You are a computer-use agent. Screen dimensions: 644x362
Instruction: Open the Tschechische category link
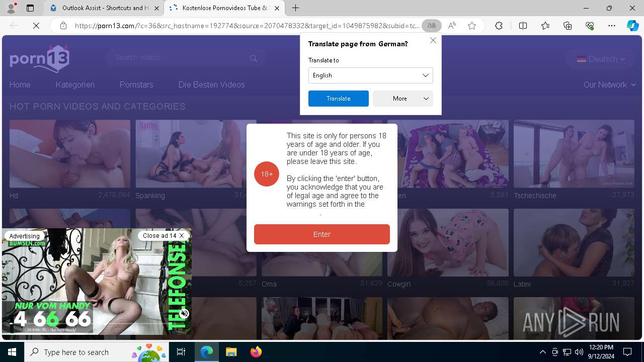[535, 196]
